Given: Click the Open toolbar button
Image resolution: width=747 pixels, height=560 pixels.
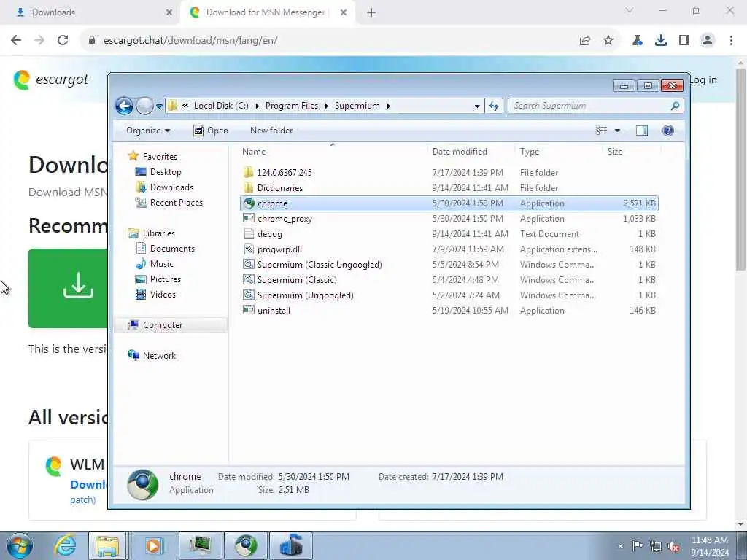Looking at the screenshot, I should 211,131.
